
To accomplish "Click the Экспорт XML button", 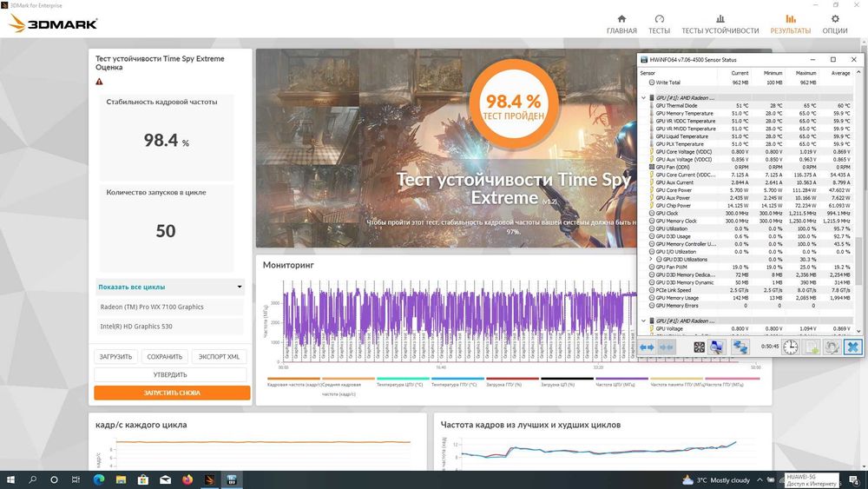I will [x=220, y=357].
